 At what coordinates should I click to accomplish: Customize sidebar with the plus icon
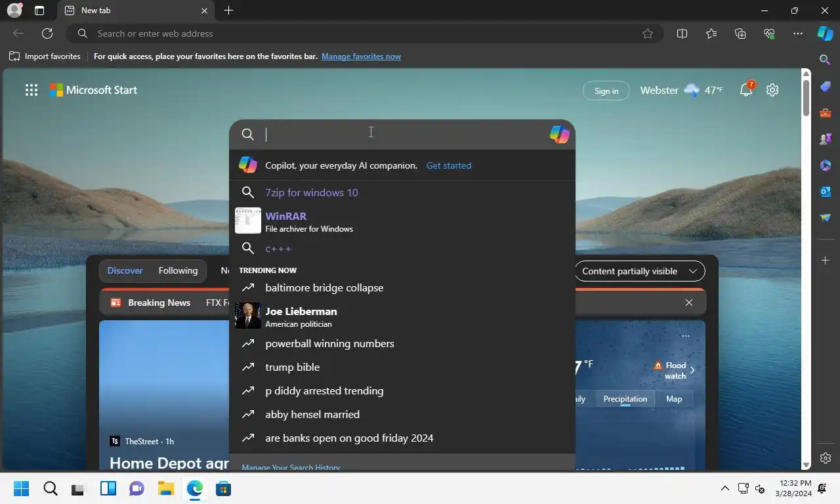click(x=826, y=261)
